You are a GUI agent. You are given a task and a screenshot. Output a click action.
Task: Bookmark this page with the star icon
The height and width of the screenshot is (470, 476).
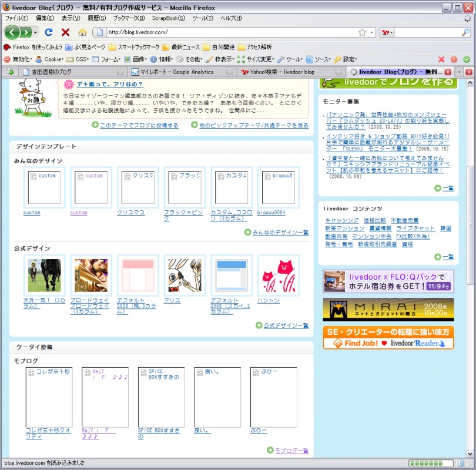coord(362,32)
